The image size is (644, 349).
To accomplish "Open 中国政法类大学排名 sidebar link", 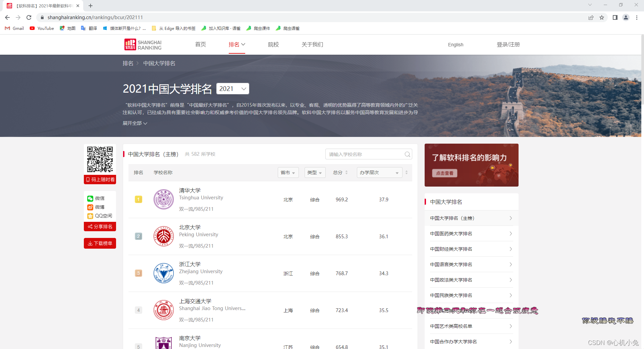I will tap(471, 280).
